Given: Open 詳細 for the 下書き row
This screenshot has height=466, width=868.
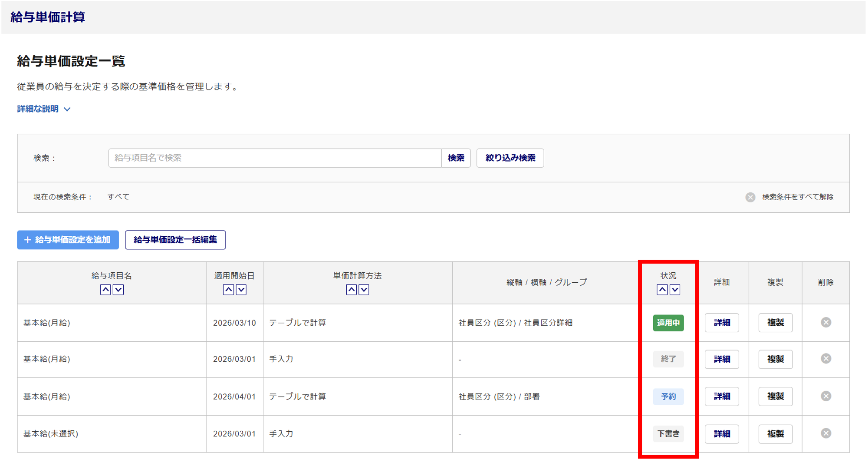Looking at the screenshot, I should pos(721,433).
